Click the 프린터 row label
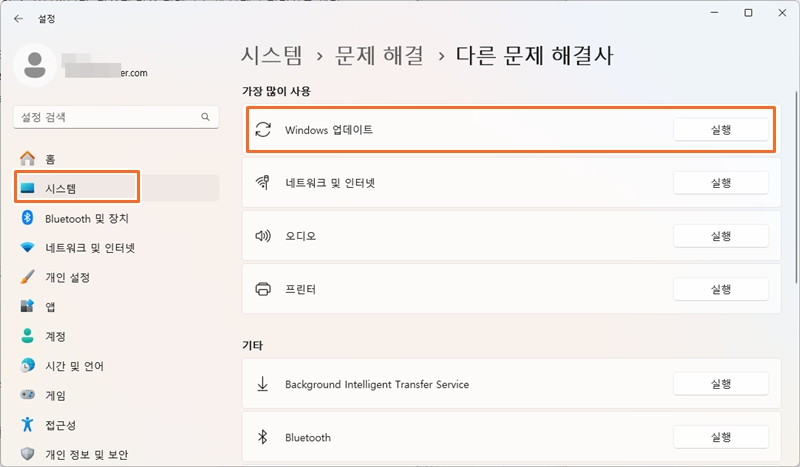The width and height of the screenshot is (800, 467). click(301, 289)
